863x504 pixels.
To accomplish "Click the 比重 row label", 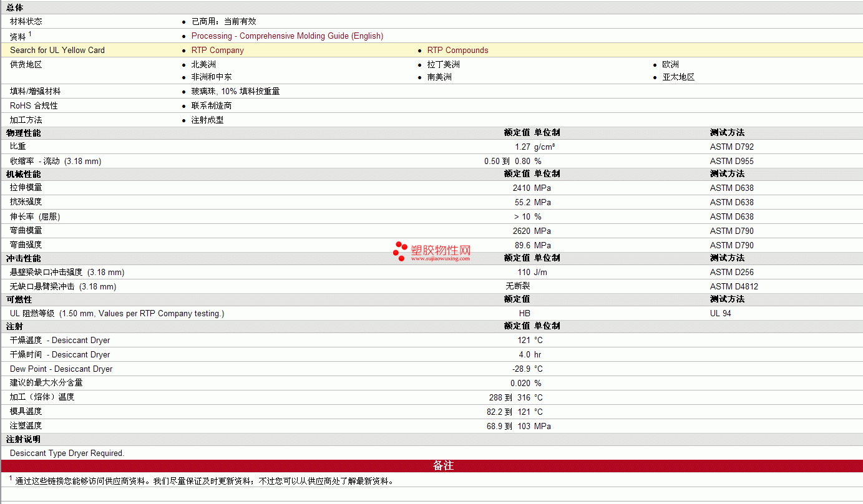I will [x=18, y=147].
